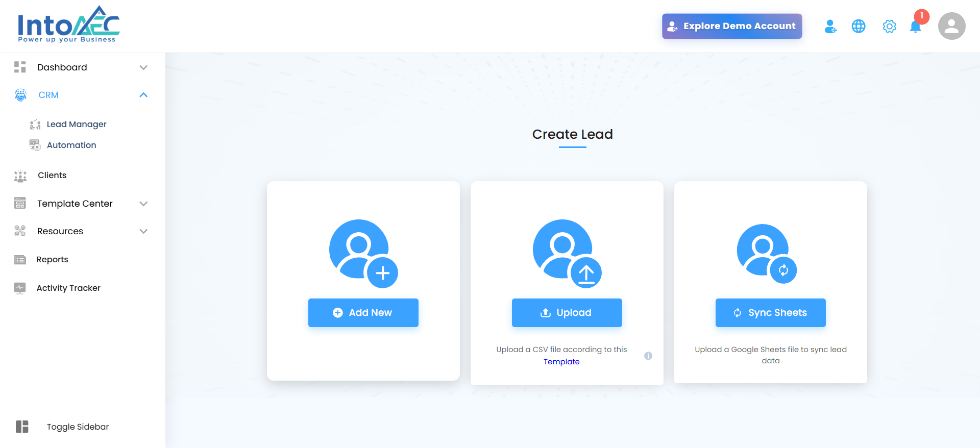This screenshot has height=448, width=980.
Task: Expand the Resources chevron
Action: [x=143, y=231]
